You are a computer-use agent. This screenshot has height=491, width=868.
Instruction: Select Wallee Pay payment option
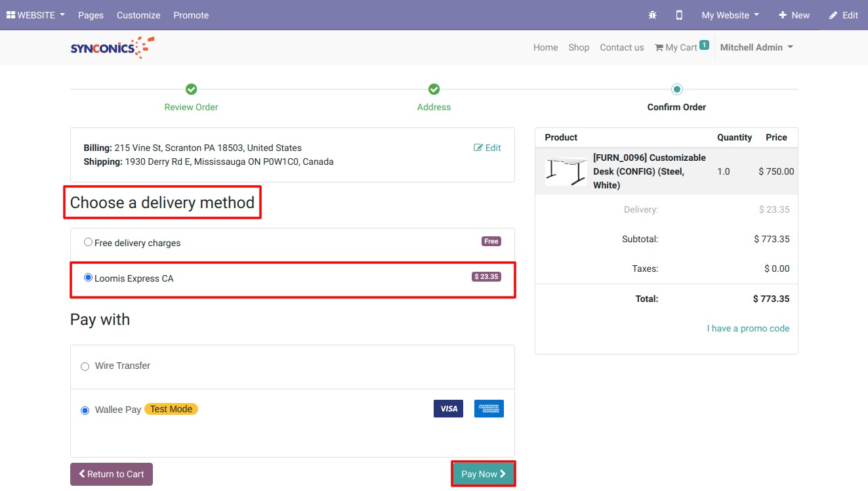pyautogui.click(x=85, y=410)
